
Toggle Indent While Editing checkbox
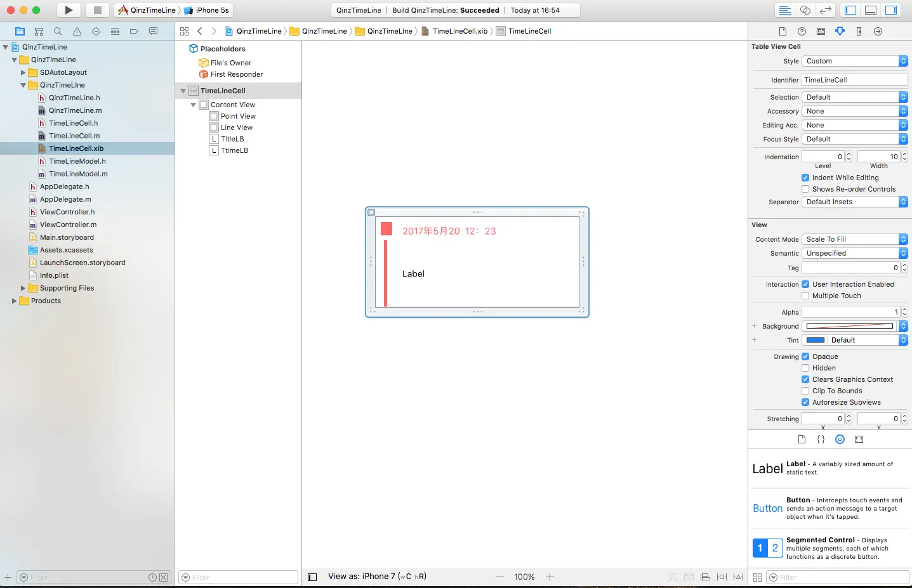(x=805, y=178)
